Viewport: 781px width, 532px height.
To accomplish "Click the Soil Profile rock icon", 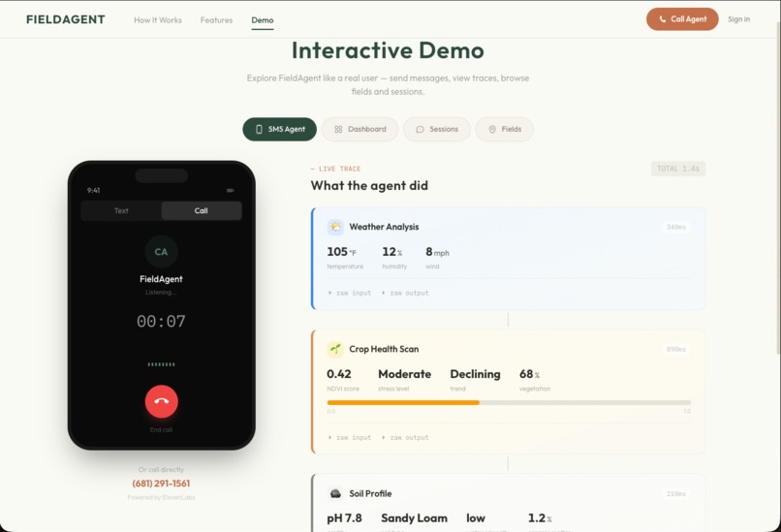I will click(335, 493).
